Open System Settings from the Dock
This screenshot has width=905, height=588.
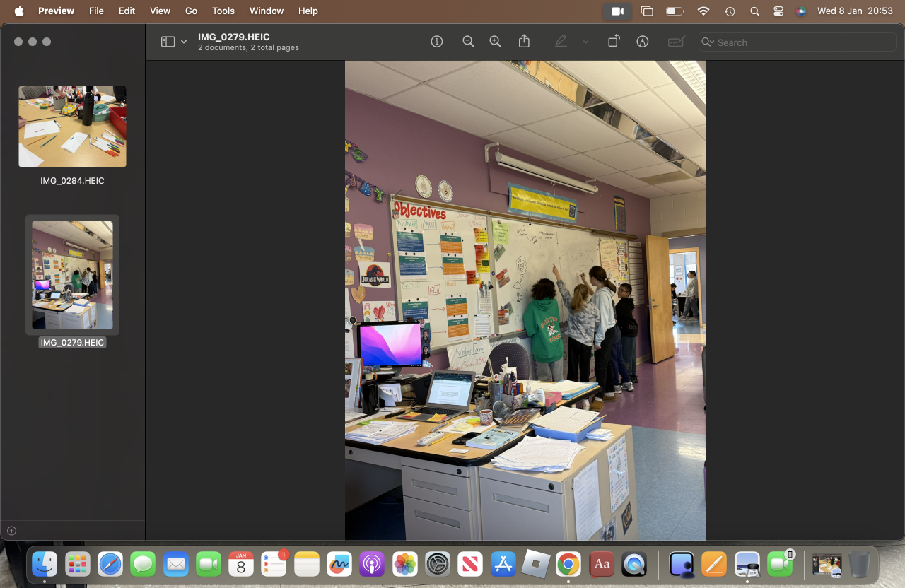[438, 564]
